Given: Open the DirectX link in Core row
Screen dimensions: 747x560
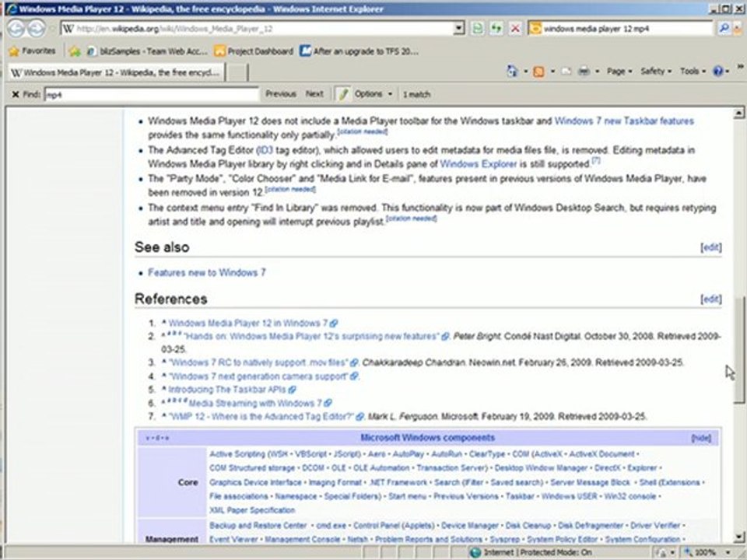Looking at the screenshot, I should pos(607,468).
